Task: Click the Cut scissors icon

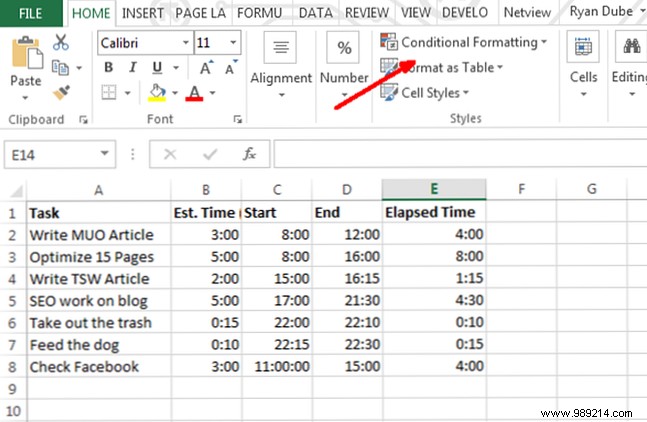Action: 61,42
